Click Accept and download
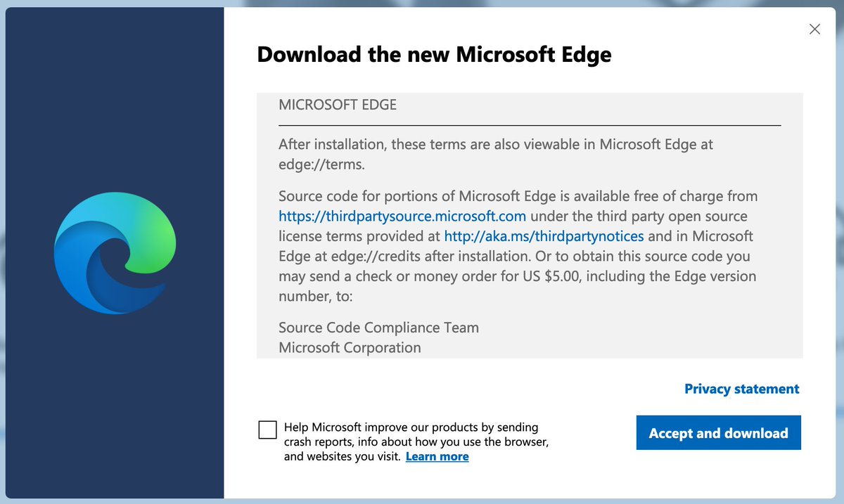The width and height of the screenshot is (844, 504). tap(718, 433)
